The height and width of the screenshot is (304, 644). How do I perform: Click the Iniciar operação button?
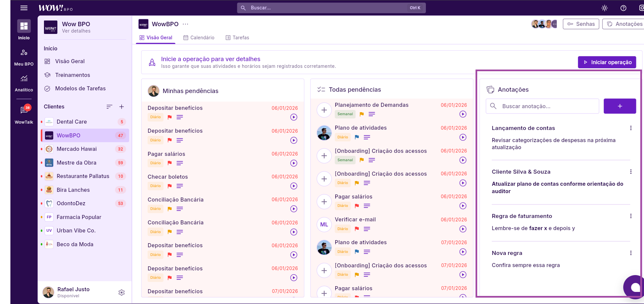click(607, 62)
